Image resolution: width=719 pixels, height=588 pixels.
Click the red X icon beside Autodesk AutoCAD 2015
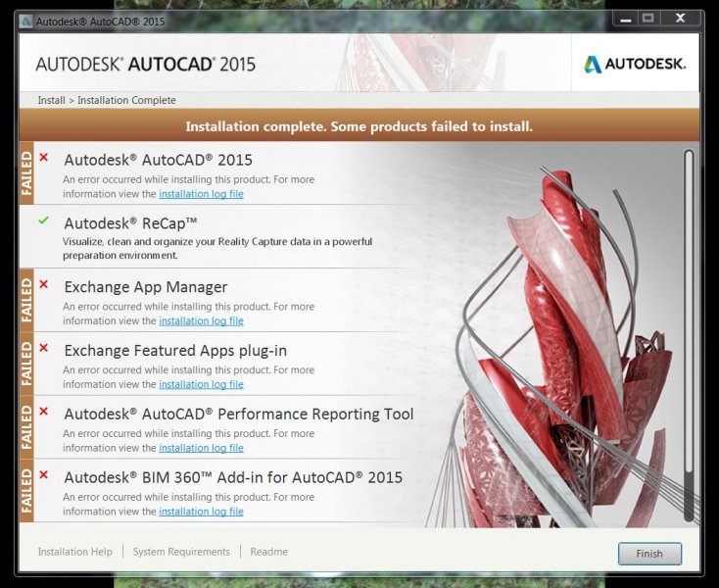[43, 158]
